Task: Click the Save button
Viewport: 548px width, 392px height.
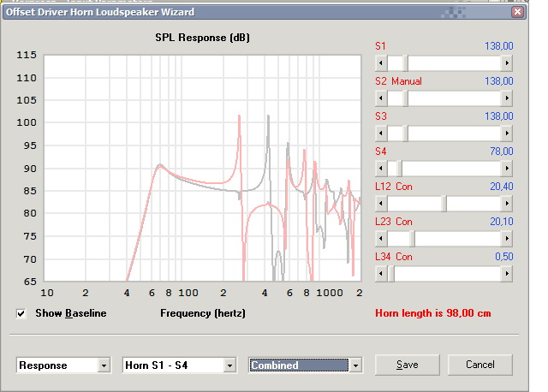Action: pos(408,365)
